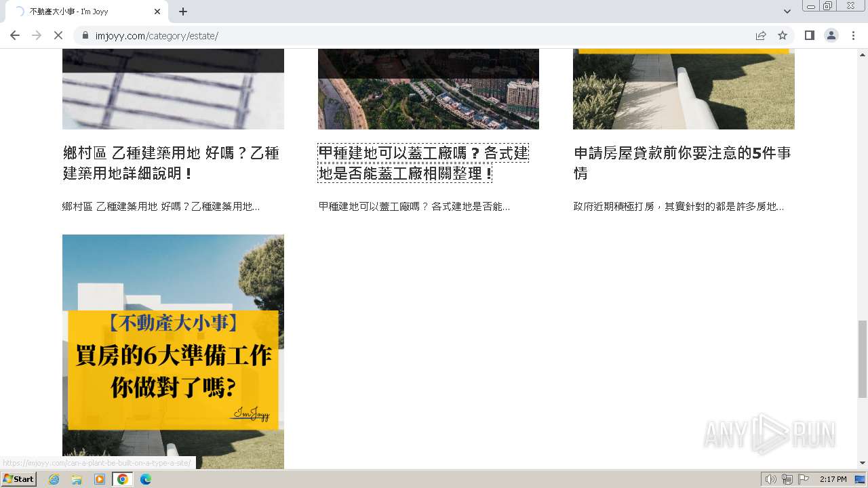868x488 pixels.
Task: Open the volume speaker tray icon
Action: coord(770,479)
